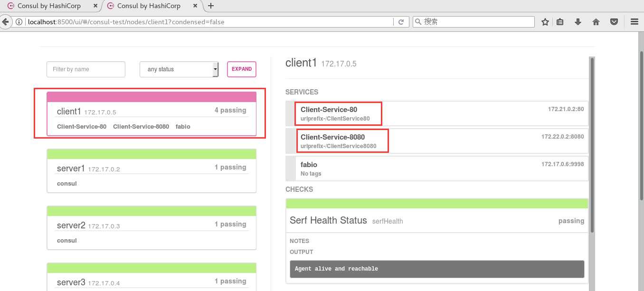
Task: Click the Filter by name field
Action: [86, 69]
